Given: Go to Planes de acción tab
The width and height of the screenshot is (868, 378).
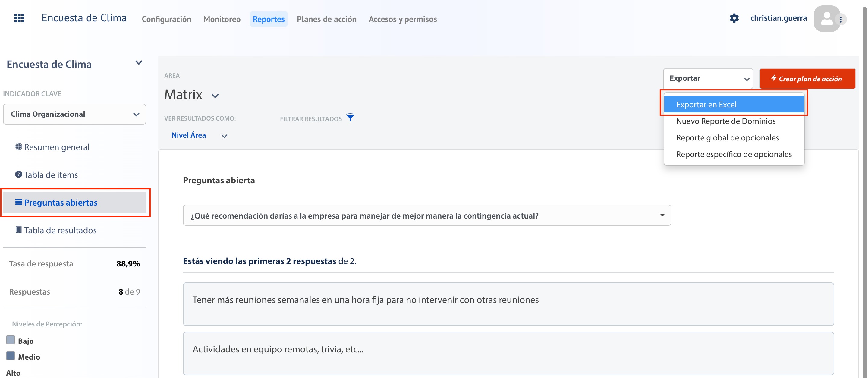Looking at the screenshot, I should click(x=326, y=19).
